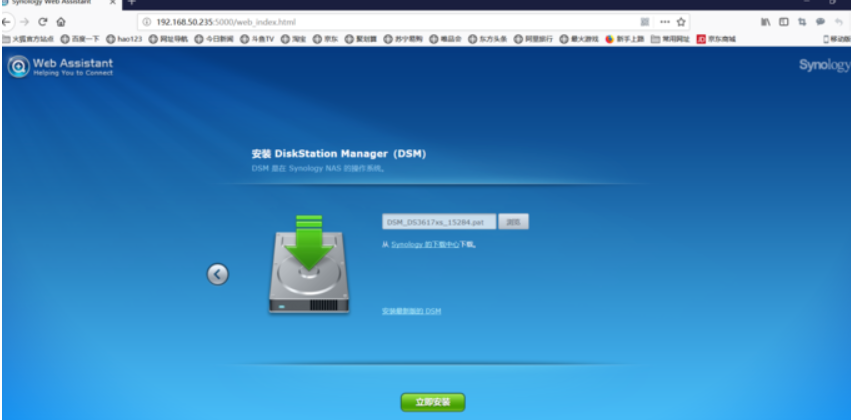Open the hao123 bookmark
The image size is (851, 420).
coord(124,39)
